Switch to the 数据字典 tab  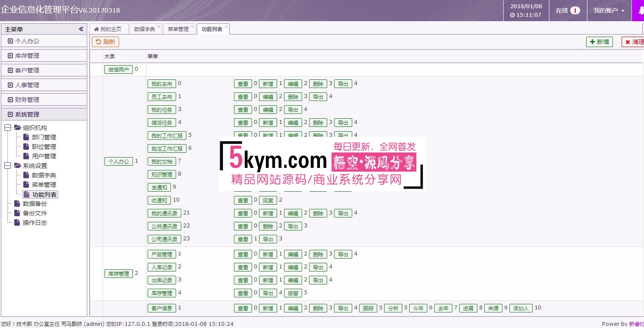[x=145, y=29]
